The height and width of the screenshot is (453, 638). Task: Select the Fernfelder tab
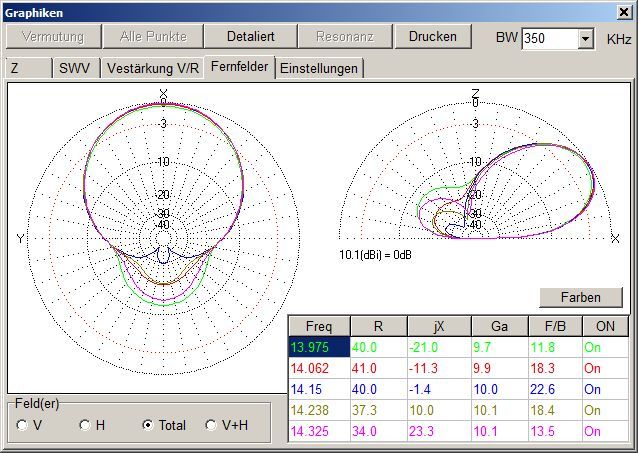pos(240,66)
